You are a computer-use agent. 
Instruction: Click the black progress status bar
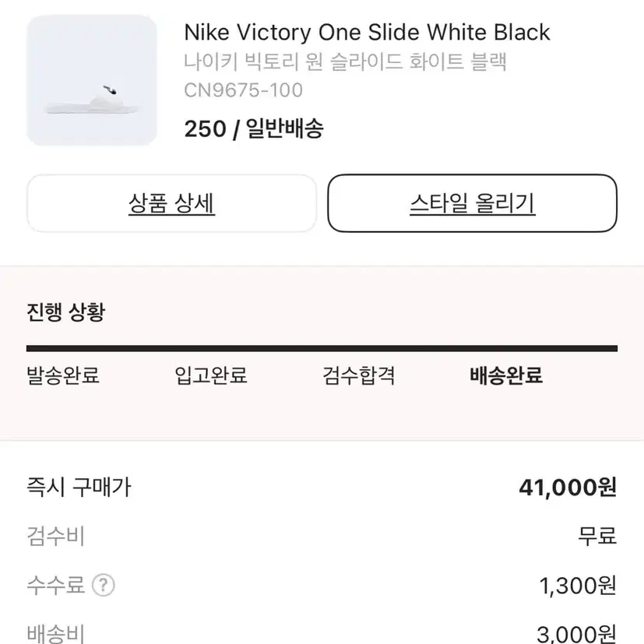(x=322, y=349)
